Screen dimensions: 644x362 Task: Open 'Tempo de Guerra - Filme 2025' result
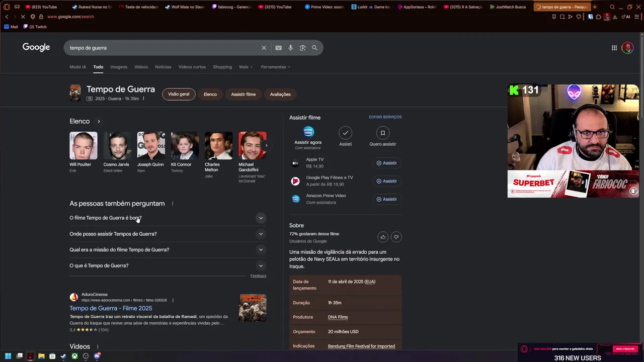coord(111,308)
